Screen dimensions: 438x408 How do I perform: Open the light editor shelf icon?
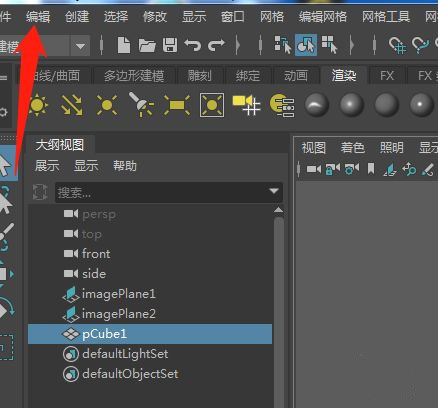click(282, 105)
